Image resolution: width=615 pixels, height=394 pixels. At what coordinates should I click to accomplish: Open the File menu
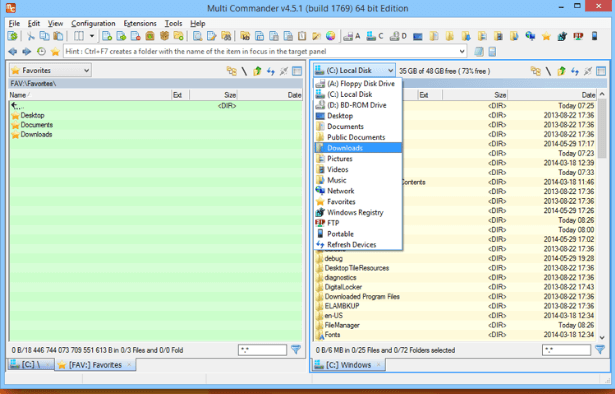coord(14,24)
